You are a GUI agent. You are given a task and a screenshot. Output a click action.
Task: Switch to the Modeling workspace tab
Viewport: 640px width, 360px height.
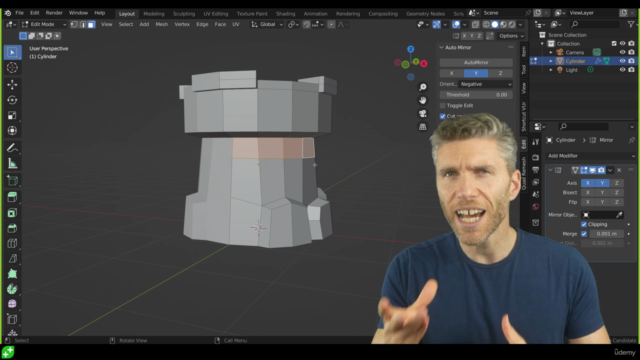(x=154, y=14)
